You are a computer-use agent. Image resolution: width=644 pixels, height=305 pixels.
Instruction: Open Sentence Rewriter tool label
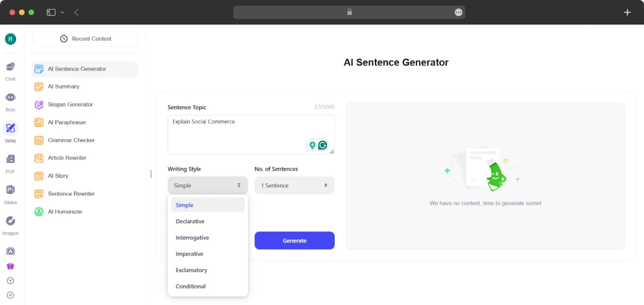(72, 193)
